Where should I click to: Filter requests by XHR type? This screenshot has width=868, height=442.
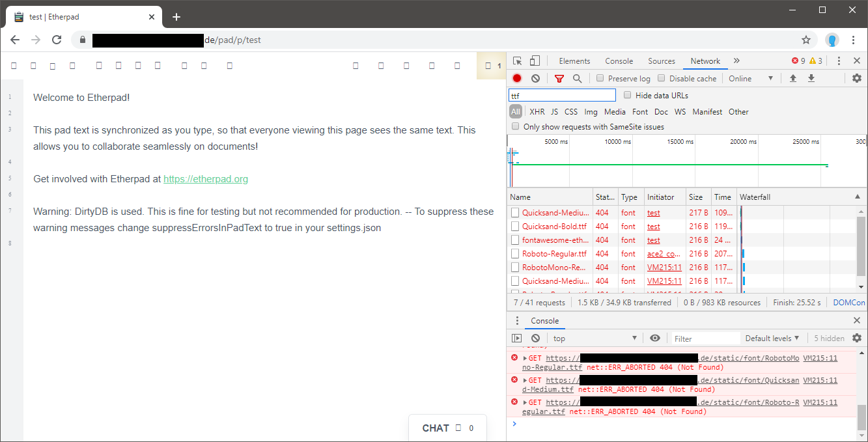(537, 111)
